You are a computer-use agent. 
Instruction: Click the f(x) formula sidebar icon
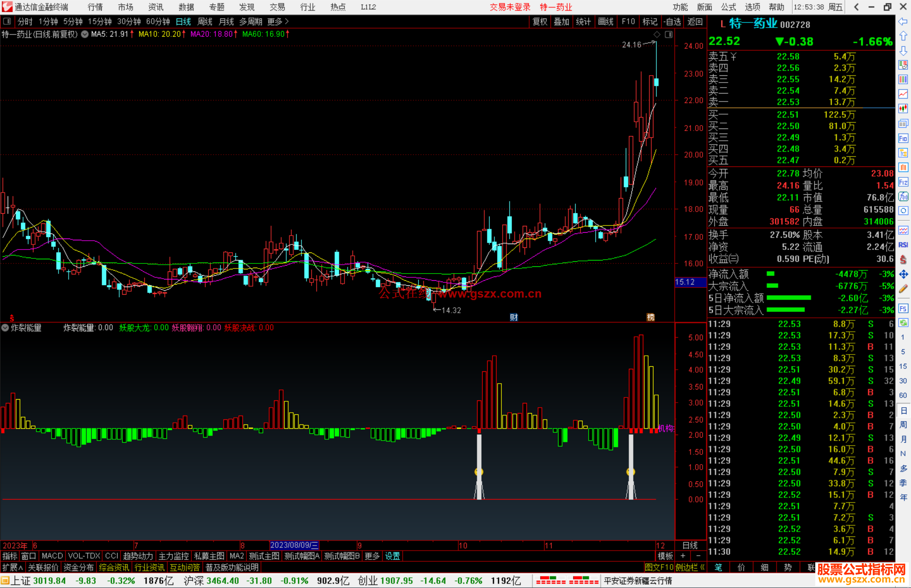(903, 197)
